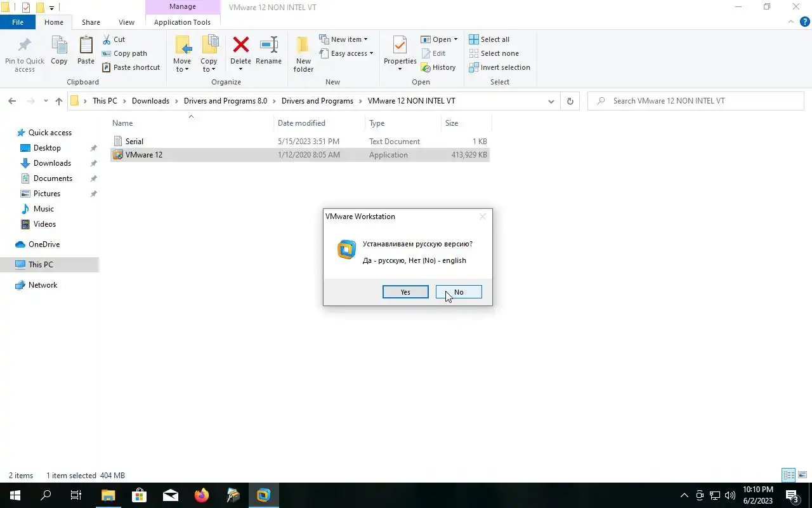Screen dimensions: 812x508
Task: Open Documents in navigation pane
Action: click(x=53, y=178)
